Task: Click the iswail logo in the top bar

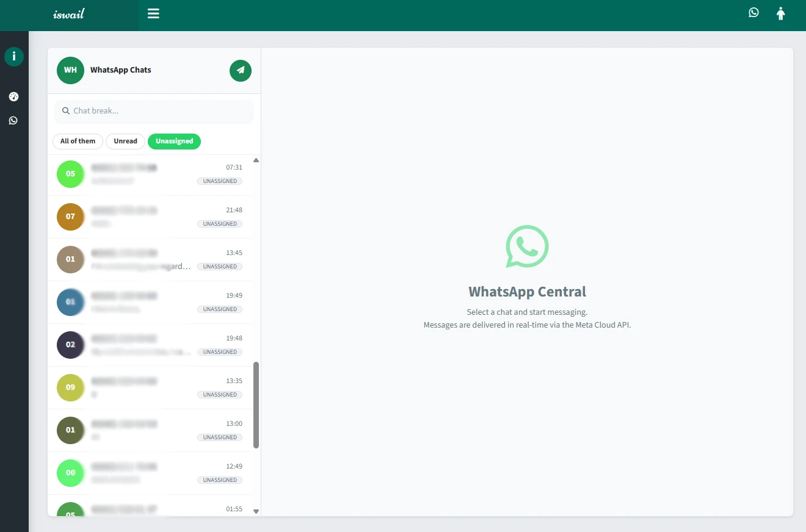Action: [x=68, y=13]
